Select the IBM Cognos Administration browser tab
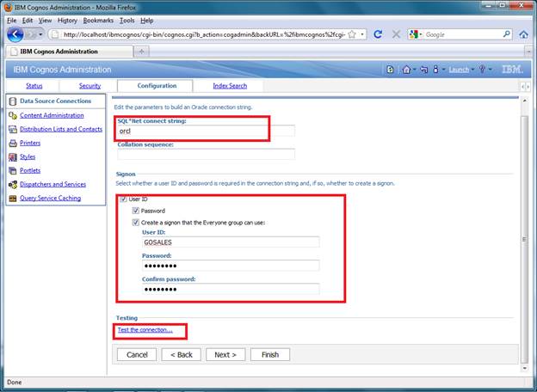Screen dimensions: 537x392 tap(70, 52)
